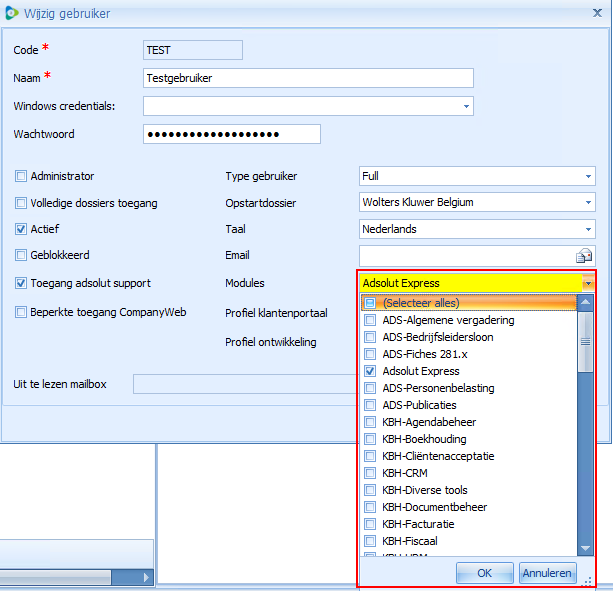Open the Type gebruiker dropdown
This screenshot has width=613, height=591.
click(588, 177)
